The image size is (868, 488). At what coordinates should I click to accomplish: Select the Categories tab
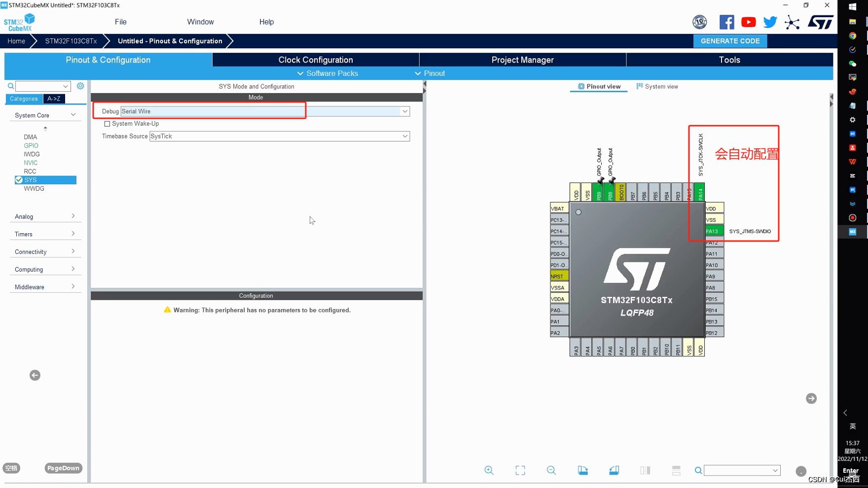point(24,99)
